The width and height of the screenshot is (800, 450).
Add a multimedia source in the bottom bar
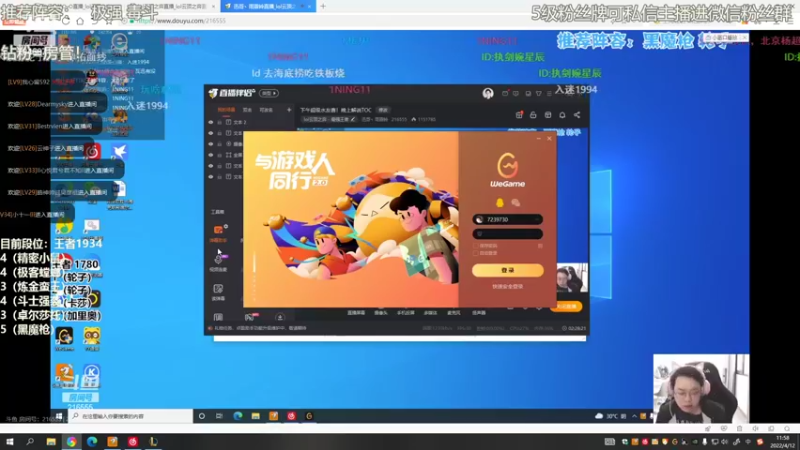click(430, 313)
